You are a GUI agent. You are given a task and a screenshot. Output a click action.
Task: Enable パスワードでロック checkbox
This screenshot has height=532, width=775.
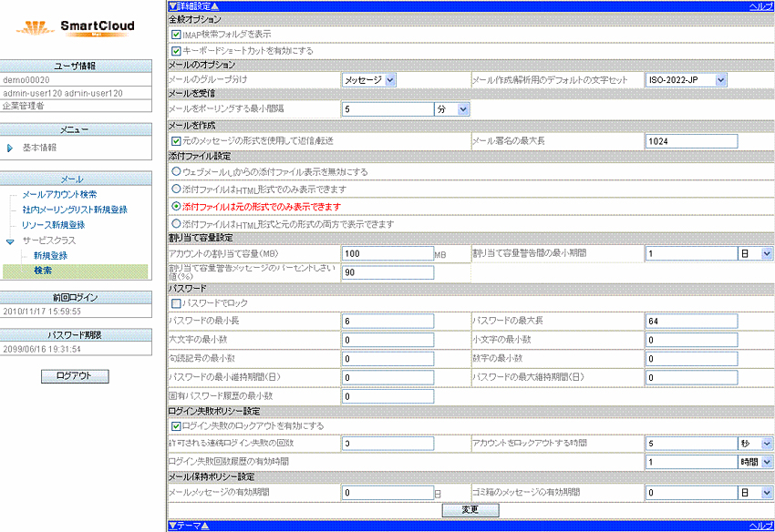coord(175,302)
